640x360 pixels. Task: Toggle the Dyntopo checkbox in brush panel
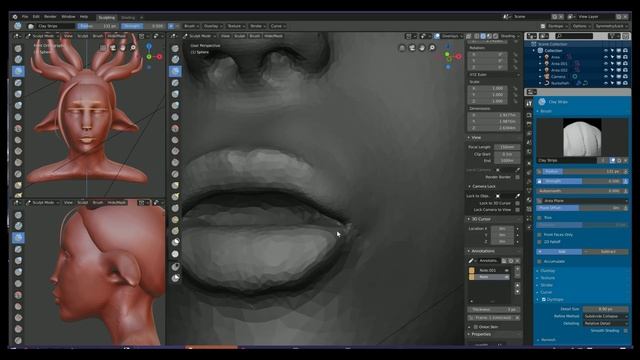pos(544,300)
